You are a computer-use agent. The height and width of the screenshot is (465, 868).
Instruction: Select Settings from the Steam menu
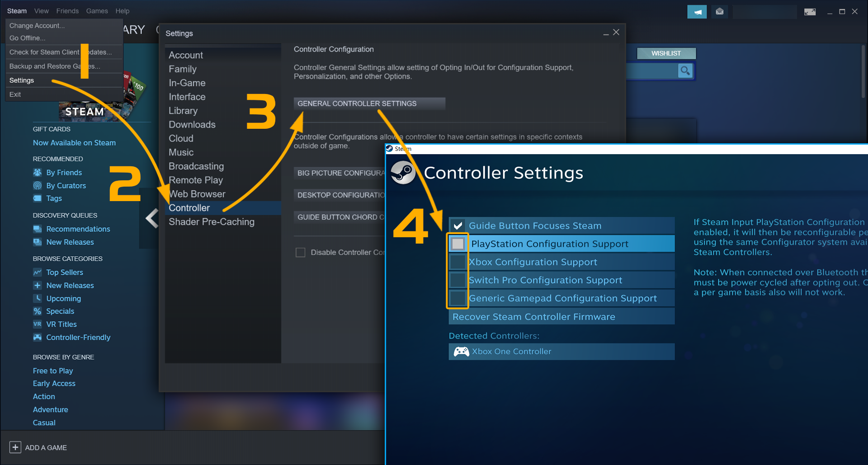tap(22, 80)
